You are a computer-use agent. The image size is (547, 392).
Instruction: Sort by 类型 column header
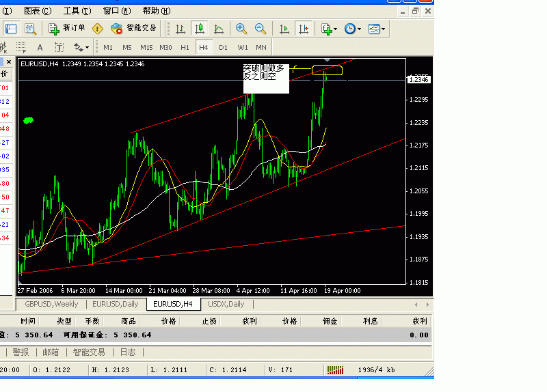click(x=64, y=321)
